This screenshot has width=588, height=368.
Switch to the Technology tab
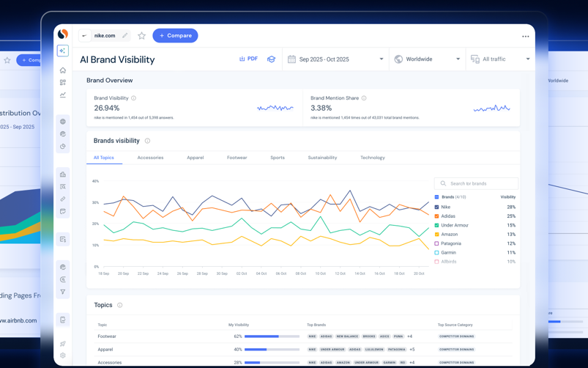pos(373,158)
